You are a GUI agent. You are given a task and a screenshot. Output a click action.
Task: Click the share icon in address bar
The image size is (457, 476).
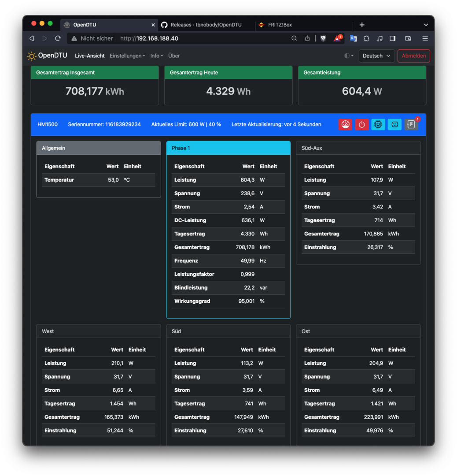tap(307, 38)
